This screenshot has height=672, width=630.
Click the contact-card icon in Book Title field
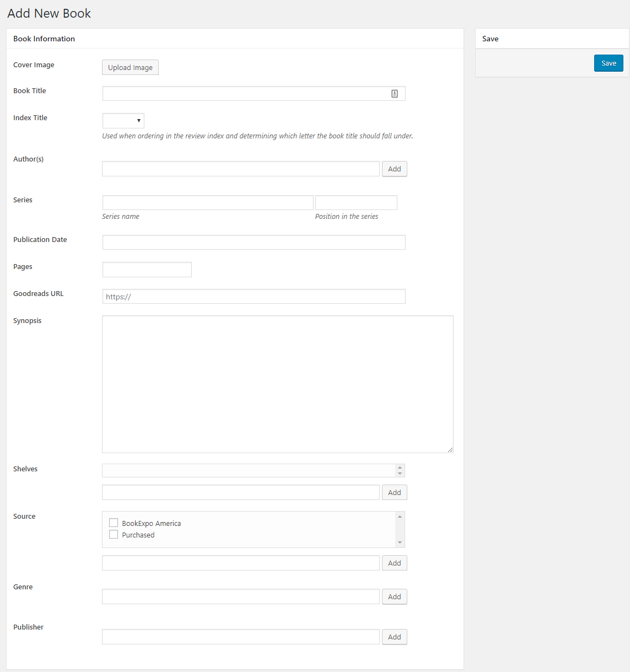pyautogui.click(x=395, y=94)
